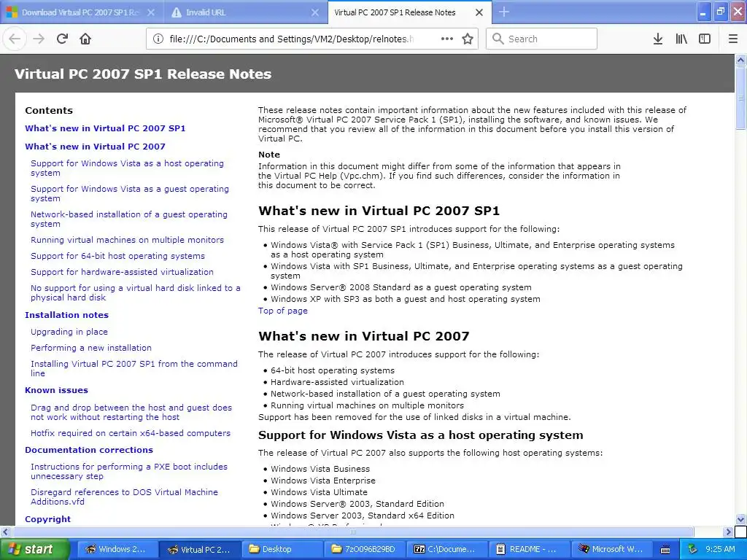Viewport: 747px width, 560px height.
Task: Open Support for 64-bit host operating systems link
Action: [x=117, y=256]
